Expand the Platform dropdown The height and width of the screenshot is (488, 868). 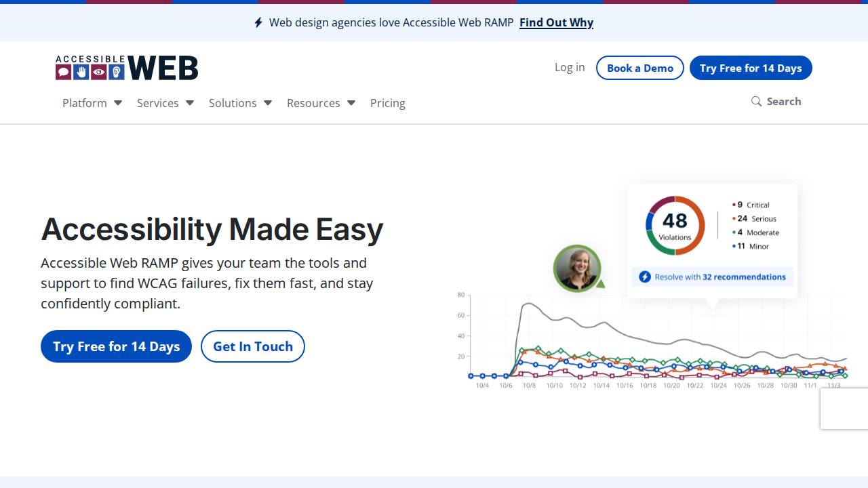92,103
